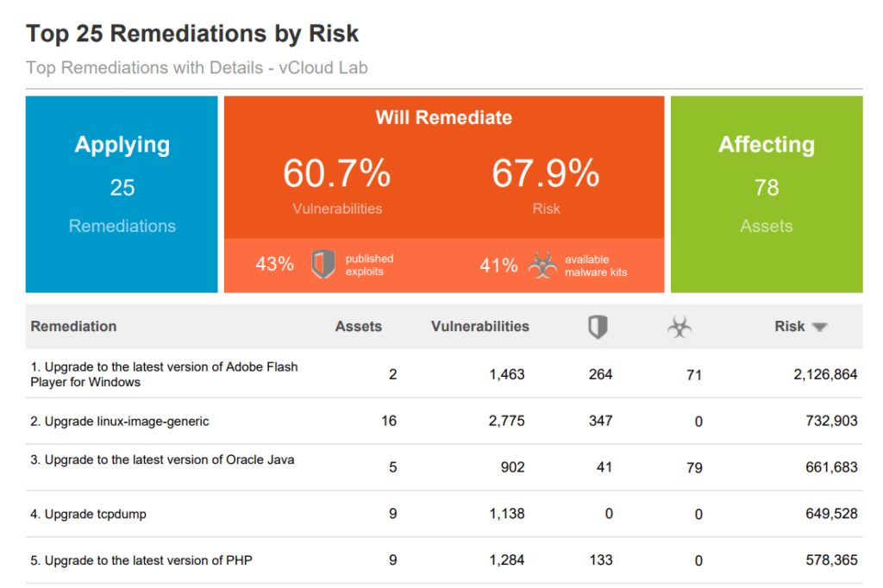
Task: Click the 67.9% Risk figure
Action: click(546, 175)
